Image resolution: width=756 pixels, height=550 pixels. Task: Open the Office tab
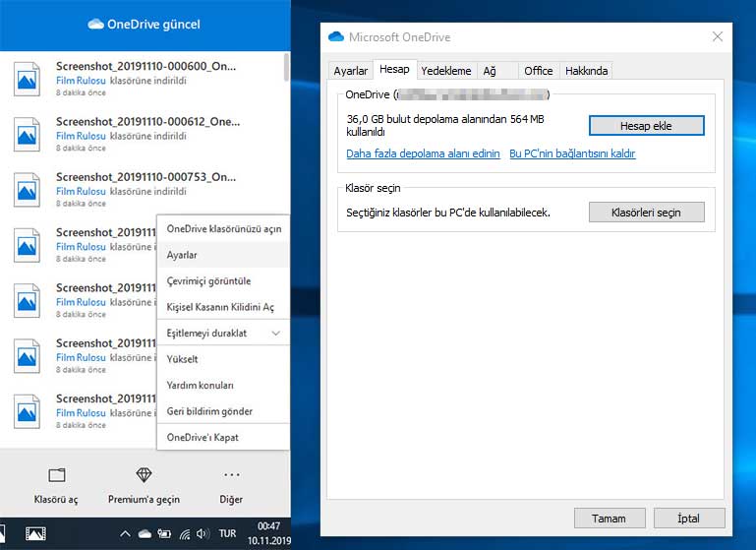coord(539,71)
